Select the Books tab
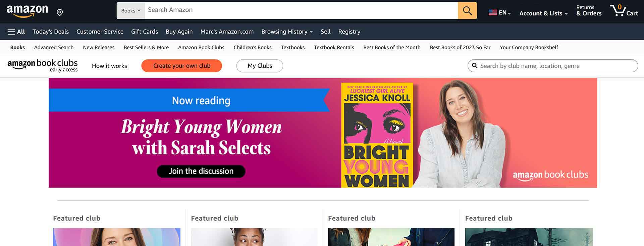 click(17, 47)
